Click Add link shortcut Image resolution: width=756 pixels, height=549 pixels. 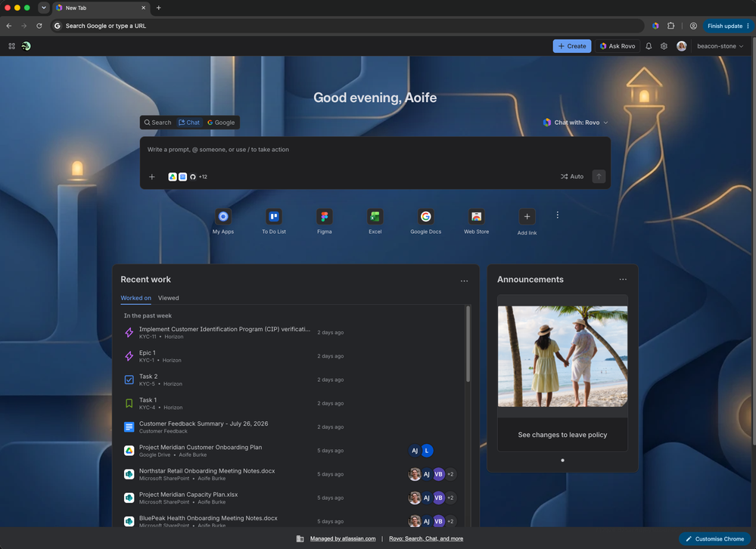527,222
